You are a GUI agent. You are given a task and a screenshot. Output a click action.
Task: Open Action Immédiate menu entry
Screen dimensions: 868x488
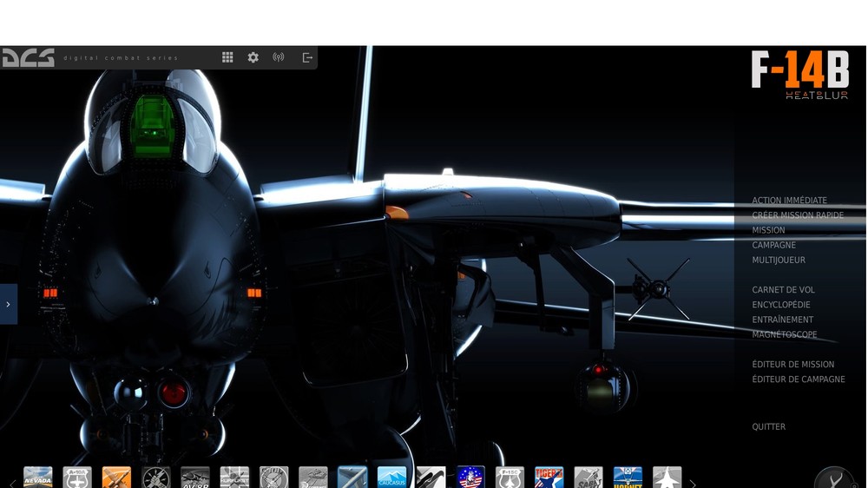789,201
